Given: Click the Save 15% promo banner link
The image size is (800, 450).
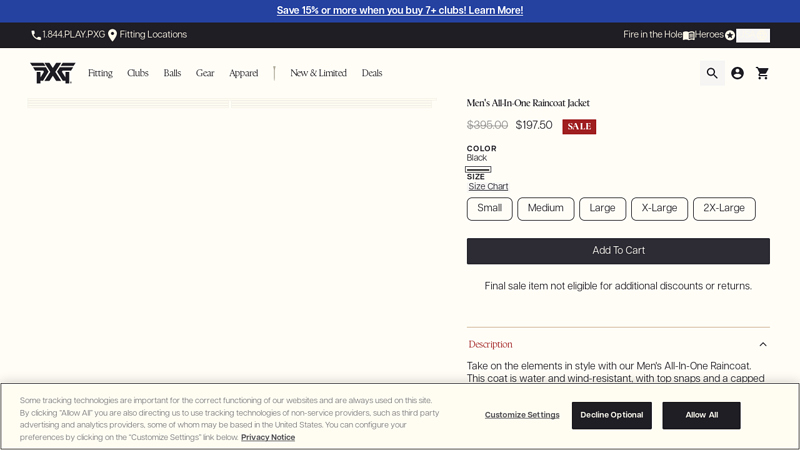Looking at the screenshot, I should 399,10.
